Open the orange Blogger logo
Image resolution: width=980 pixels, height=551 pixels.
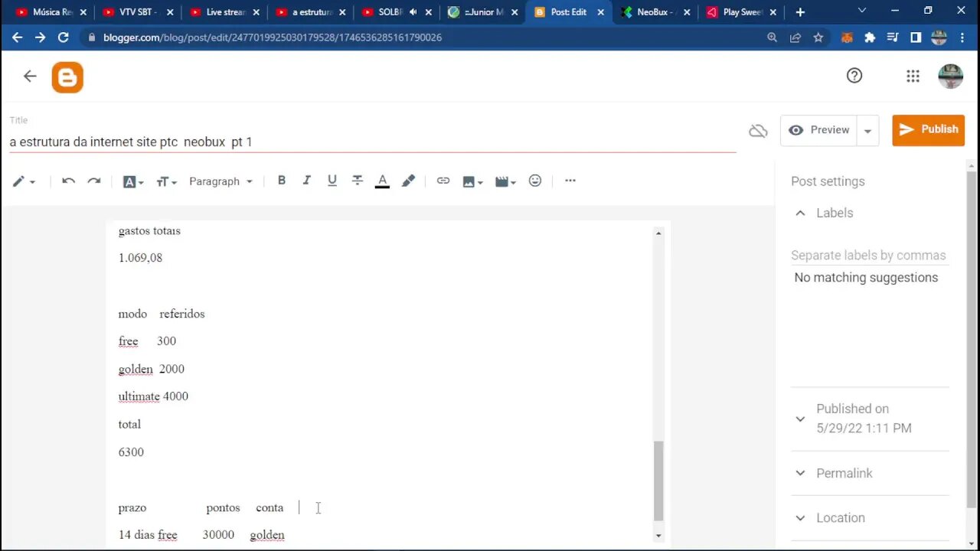tap(67, 77)
